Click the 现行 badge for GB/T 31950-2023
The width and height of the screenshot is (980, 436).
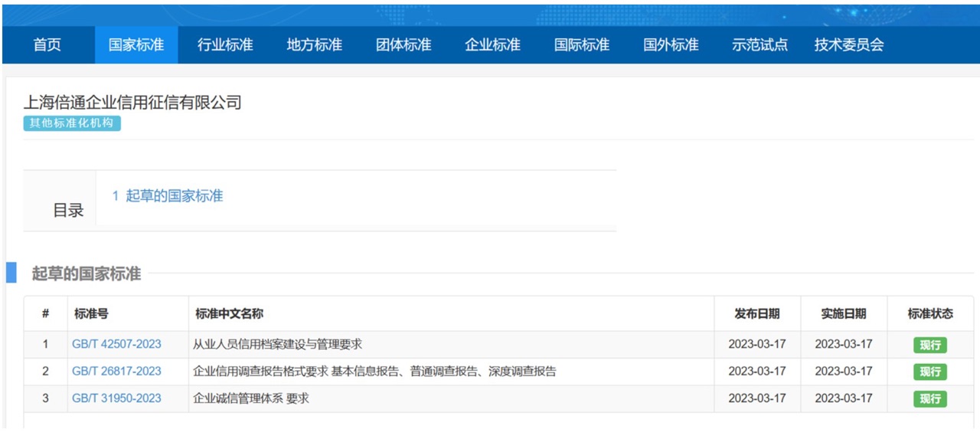[930, 399]
